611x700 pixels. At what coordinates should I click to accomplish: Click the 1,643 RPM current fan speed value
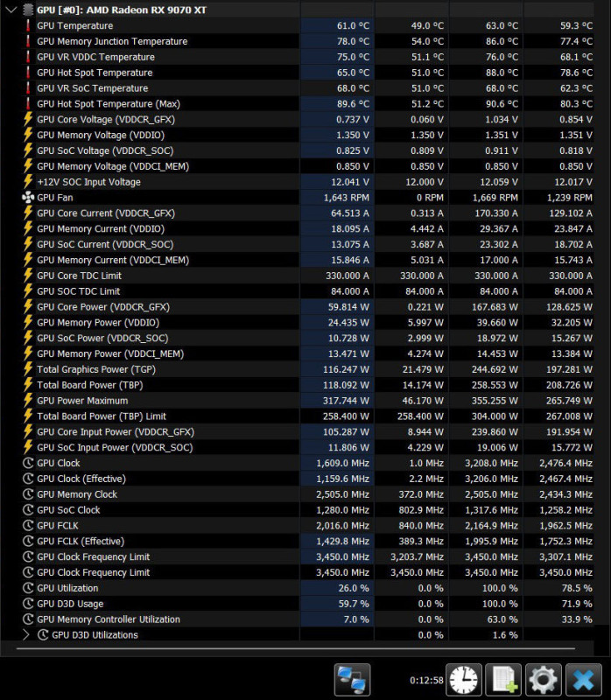coord(346,198)
